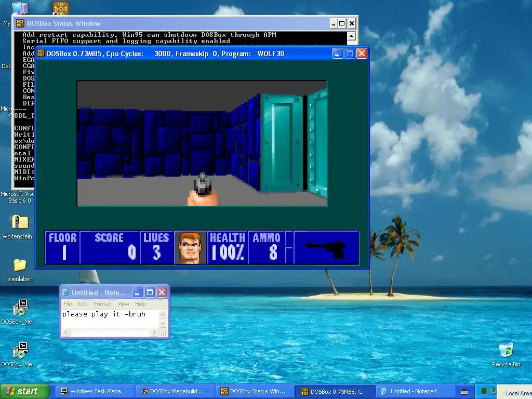The height and width of the screenshot is (399, 532).
Task: Click the DOSBox icon in WOLF3D window title bar
Action: pyautogui.click(x=41, y=54)
